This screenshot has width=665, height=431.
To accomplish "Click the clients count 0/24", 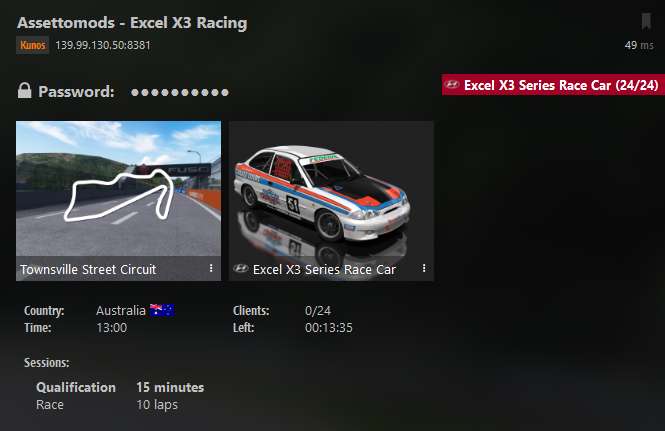I will 318,311.
